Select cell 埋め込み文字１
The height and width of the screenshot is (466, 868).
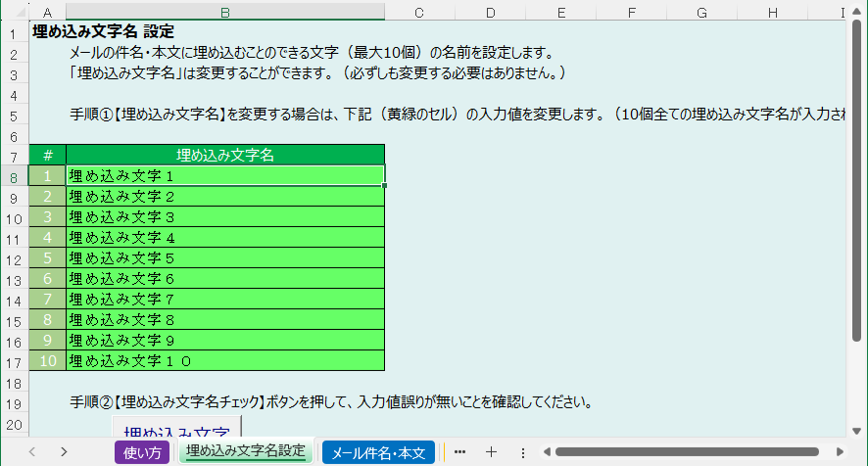point(225,175)
